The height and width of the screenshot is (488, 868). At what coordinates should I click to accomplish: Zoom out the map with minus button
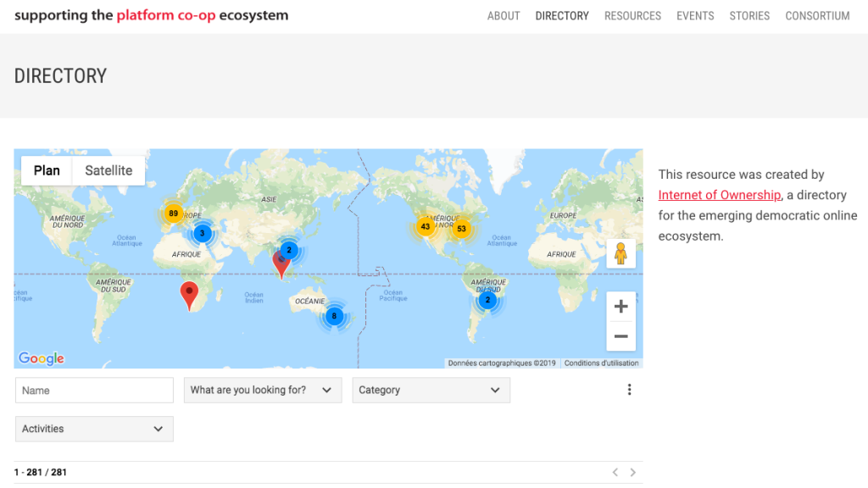tap(620, 336)
